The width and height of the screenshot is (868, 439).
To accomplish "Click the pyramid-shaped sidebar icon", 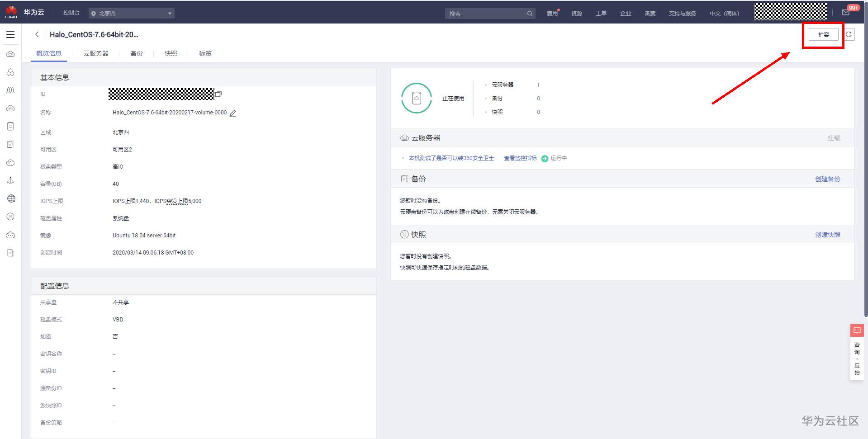I will click(x=10, y=181).
